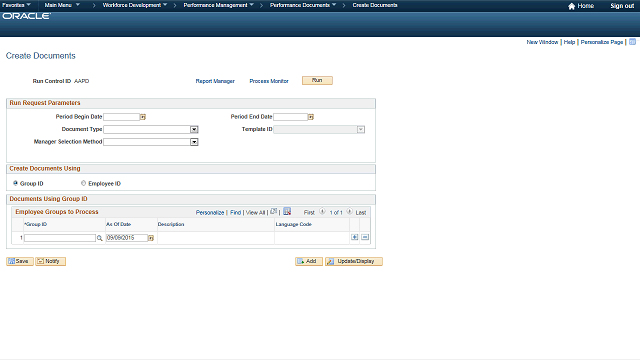Click the Find link in the grid
The width and height of the screenshot is (640, 360).
coord(236,213)
